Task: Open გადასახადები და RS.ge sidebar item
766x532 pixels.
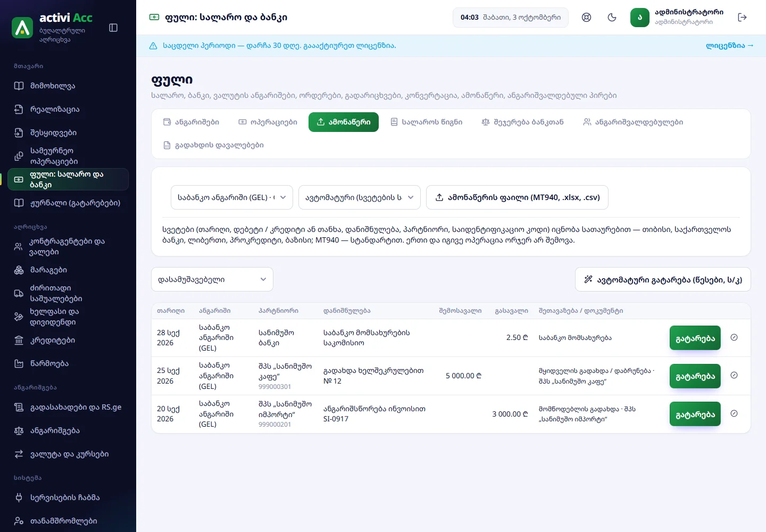Action: [68, 407]
